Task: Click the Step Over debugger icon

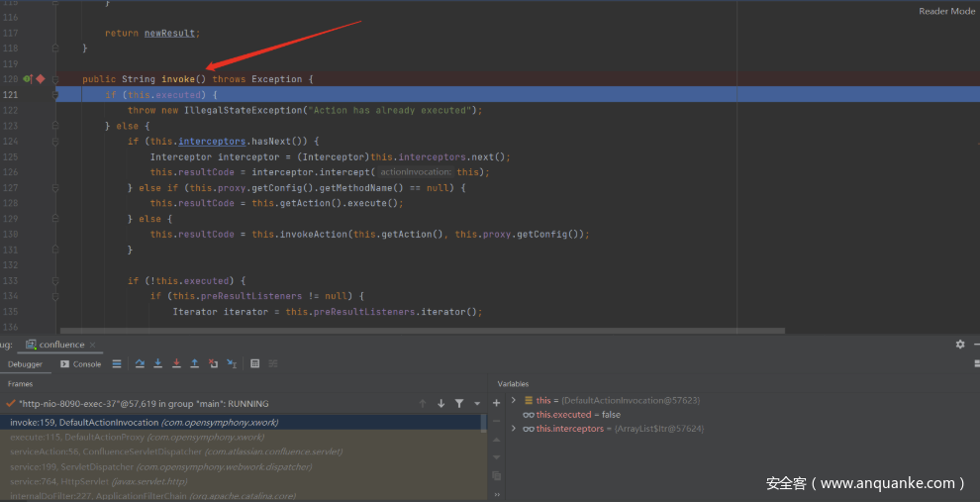Action: coord(140,364)
